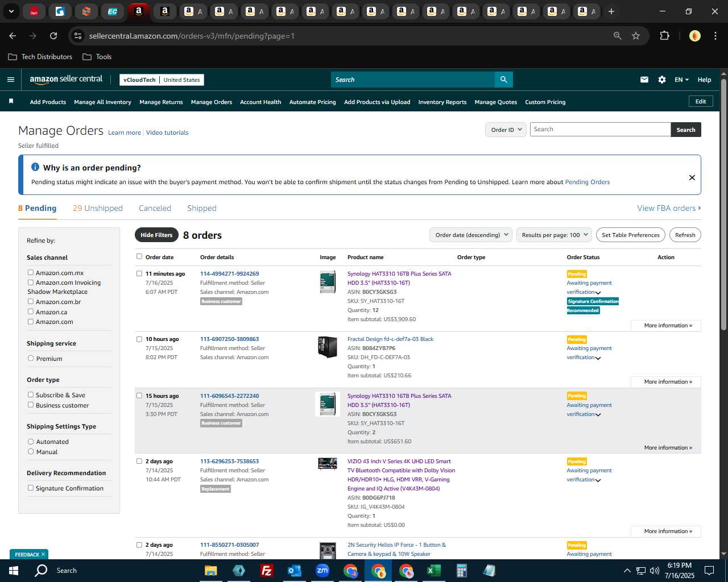Click the Windows Start button
The height and width of the screenshot is (582, 728).
click(x=14, y=571)
